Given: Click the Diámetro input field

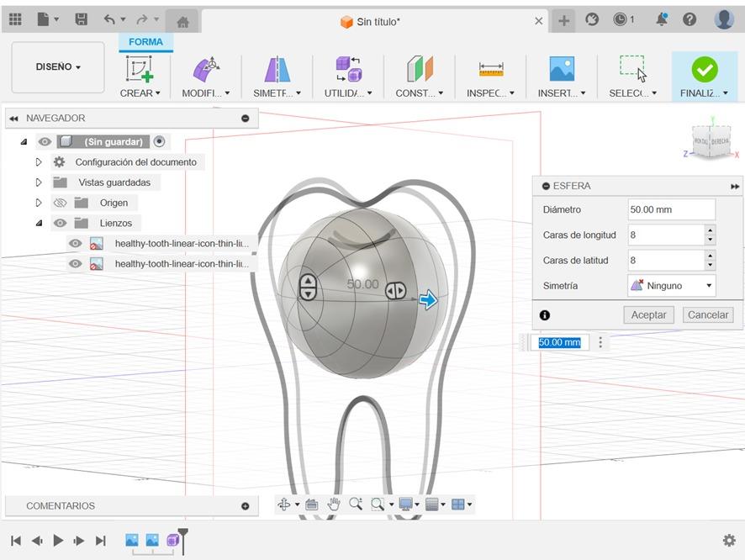Looking at the screenshot, I should 671,209.
